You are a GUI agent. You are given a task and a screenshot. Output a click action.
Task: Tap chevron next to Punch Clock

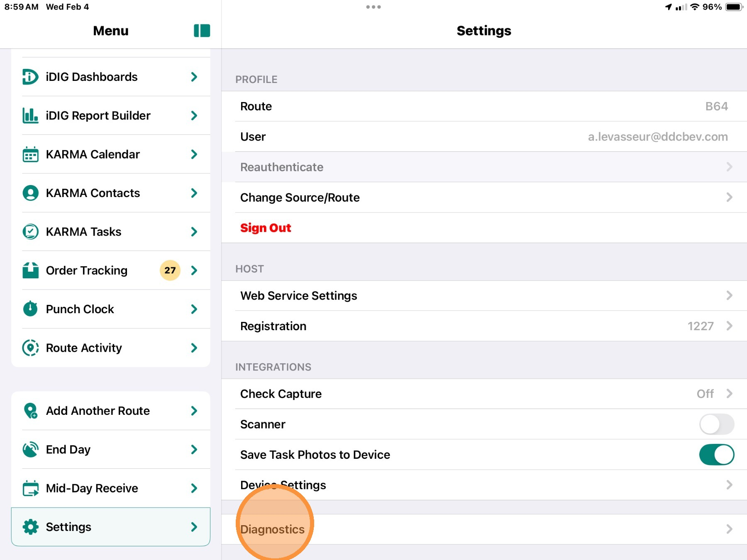tap(194, 309)
